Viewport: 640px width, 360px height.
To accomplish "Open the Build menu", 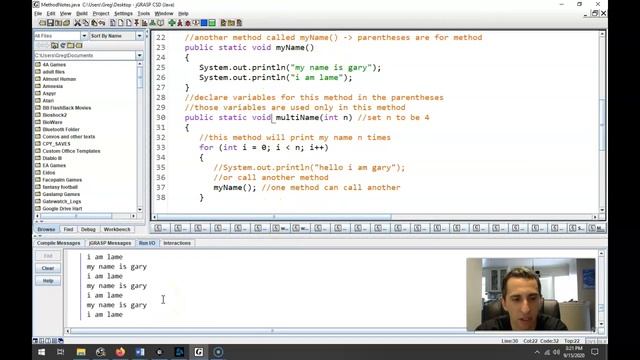I will point(82,13).
